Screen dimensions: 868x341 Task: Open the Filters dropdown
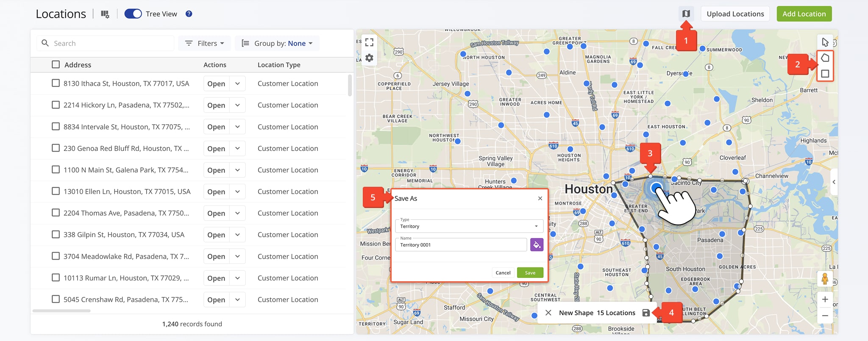(205, 43)
